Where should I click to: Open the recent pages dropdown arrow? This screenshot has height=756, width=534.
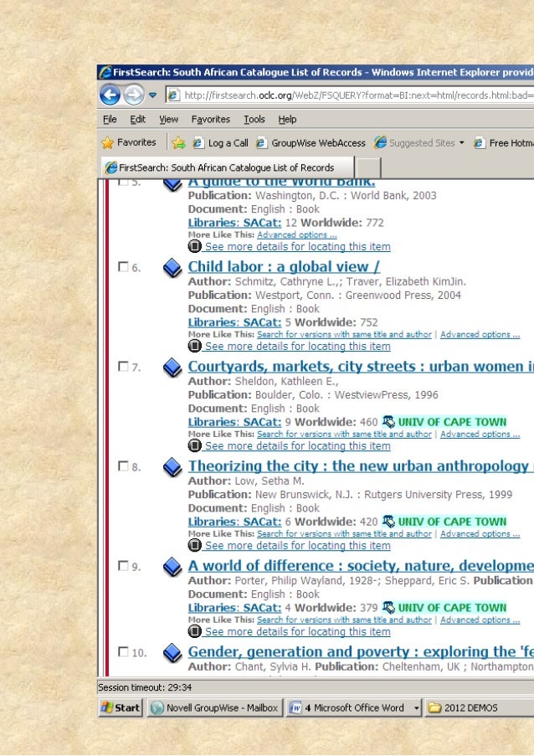tap(152, 95)
